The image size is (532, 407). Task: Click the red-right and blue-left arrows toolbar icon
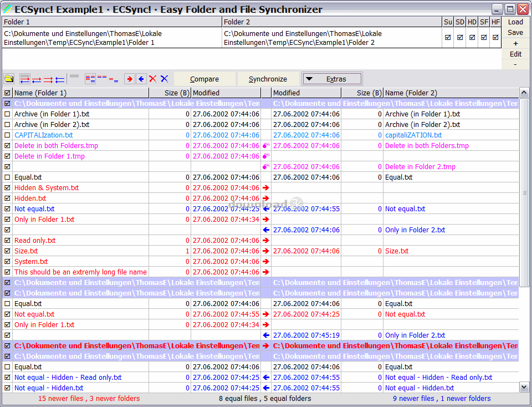point(37,80)
